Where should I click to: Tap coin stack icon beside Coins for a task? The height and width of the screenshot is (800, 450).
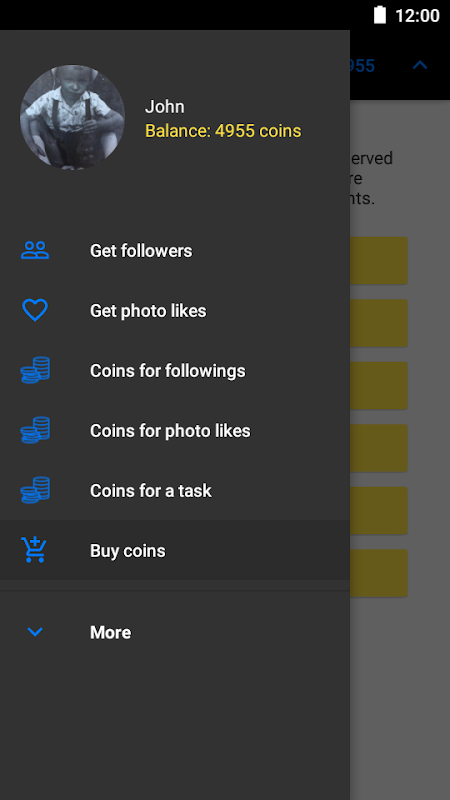point(35,490)
